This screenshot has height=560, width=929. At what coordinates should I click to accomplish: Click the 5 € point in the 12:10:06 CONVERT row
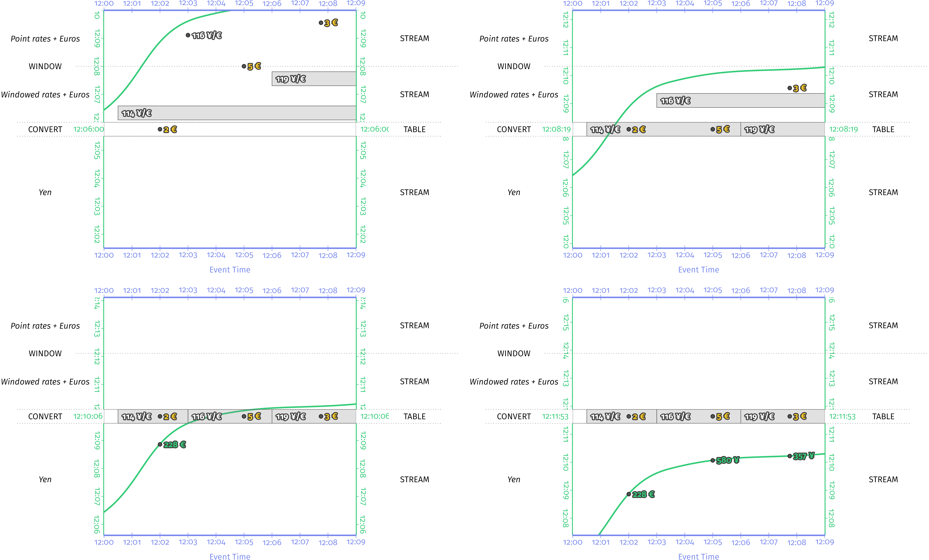click(244, 416)
